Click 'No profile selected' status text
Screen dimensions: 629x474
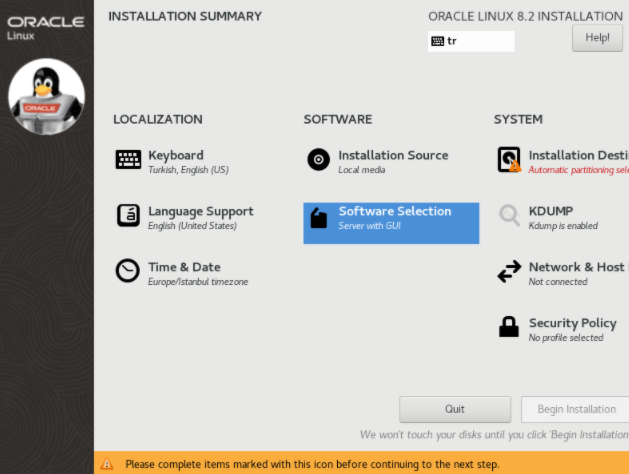[566, 338]
